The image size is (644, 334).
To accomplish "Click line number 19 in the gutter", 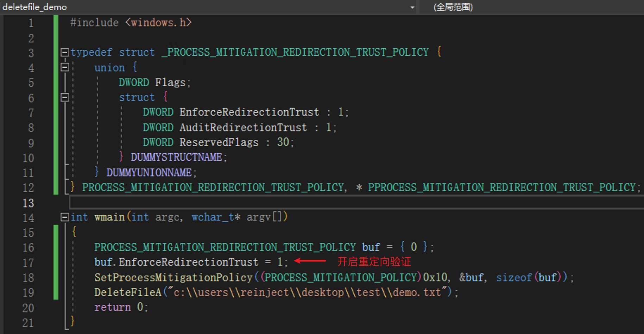I will [x=28, y=292].
